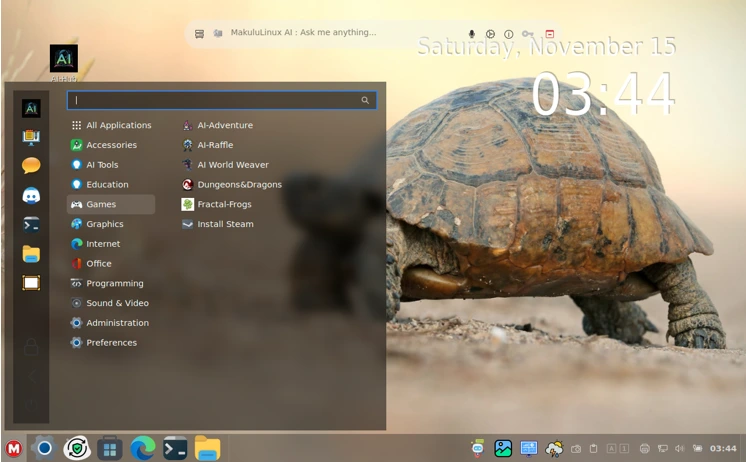This screenshot has height=462, width=746.
Task: Select Games category
Action: pyautogui.click(x=111, y=204)
